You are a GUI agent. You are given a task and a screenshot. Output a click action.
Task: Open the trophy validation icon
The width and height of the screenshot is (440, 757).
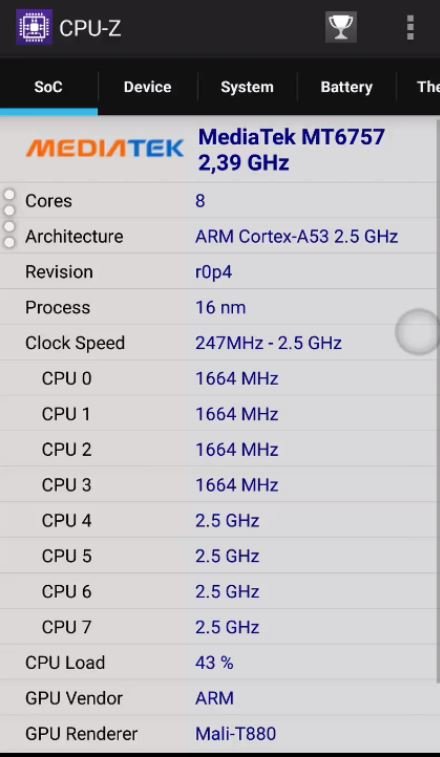341,27
